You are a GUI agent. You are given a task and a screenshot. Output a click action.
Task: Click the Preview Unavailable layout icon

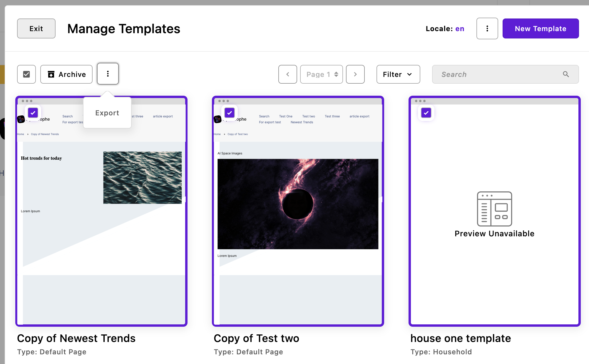click(494, 209)
